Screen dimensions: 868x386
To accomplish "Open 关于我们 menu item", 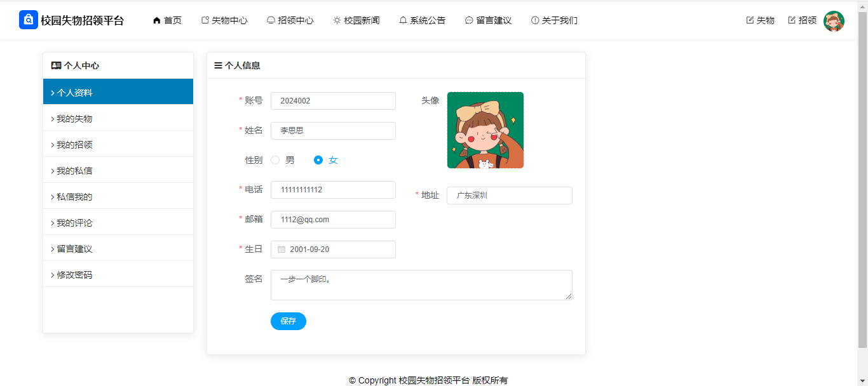I will point(555,20).
